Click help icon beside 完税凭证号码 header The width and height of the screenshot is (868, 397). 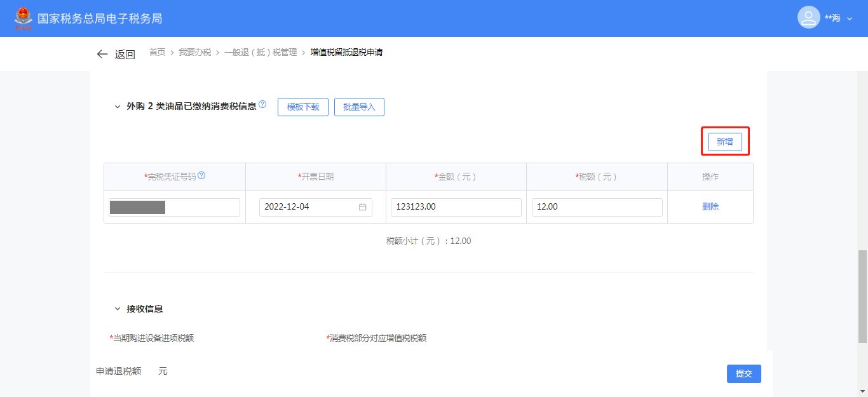(201, 176)
